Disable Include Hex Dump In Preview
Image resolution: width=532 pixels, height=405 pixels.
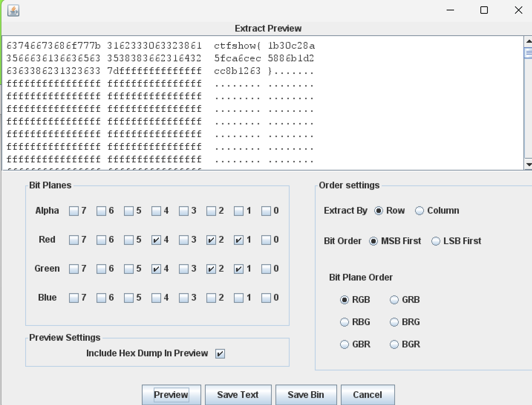220,354
